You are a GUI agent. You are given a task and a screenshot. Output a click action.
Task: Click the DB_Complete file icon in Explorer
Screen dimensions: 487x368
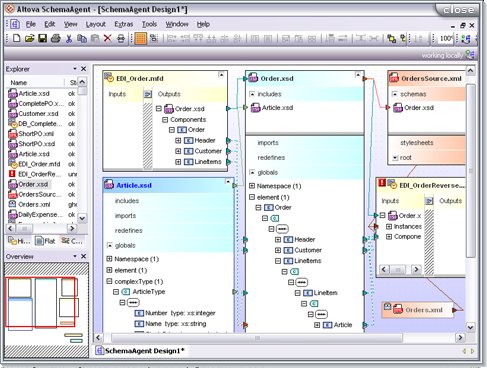tap(13, 124)
